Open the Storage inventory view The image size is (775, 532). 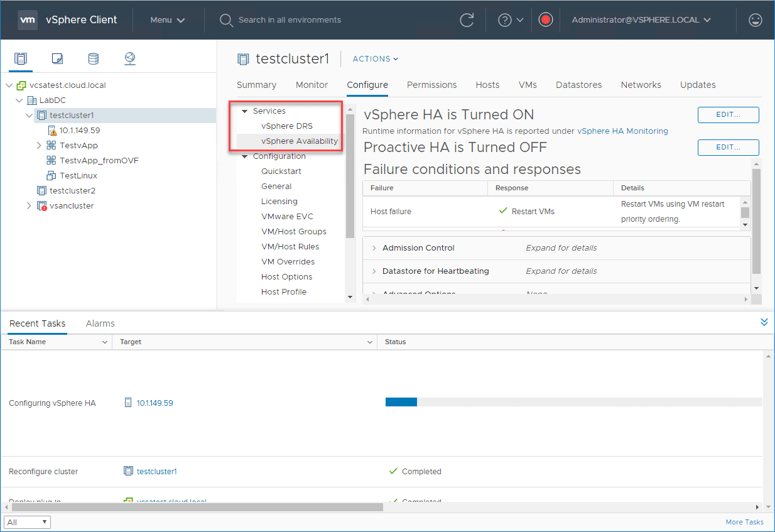click(x=93, y=58)
